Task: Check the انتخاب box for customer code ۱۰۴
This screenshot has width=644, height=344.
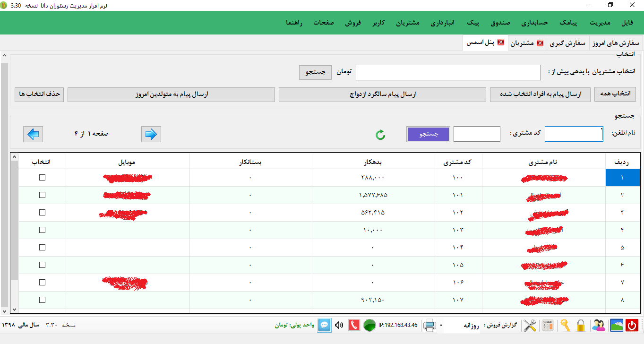Action: pos(42,248)
